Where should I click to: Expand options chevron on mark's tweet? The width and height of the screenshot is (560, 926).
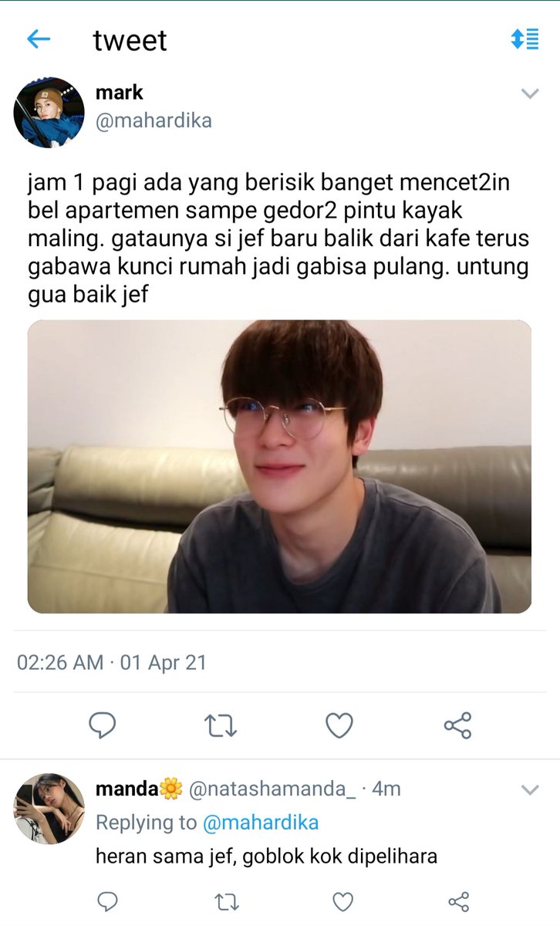(530, 94)
